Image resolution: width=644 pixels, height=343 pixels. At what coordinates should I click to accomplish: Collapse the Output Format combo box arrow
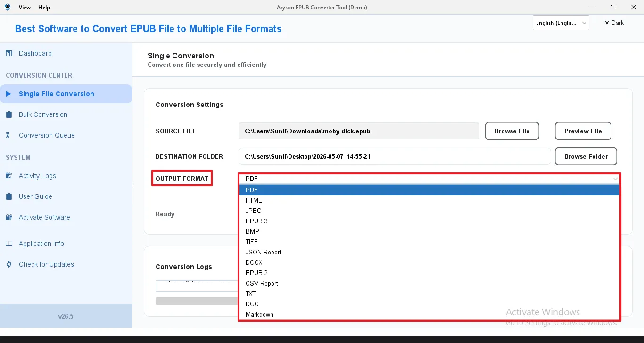click(x=615, y=179)
